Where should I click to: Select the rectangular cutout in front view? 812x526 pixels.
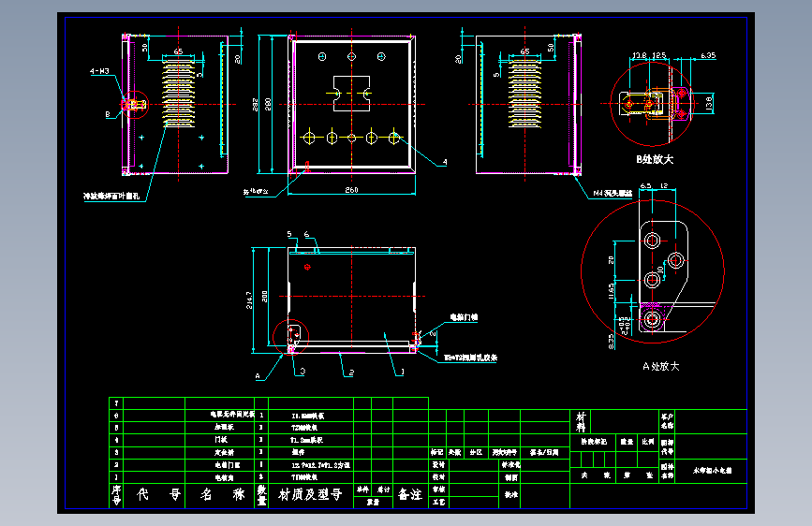tap(351, 94)
